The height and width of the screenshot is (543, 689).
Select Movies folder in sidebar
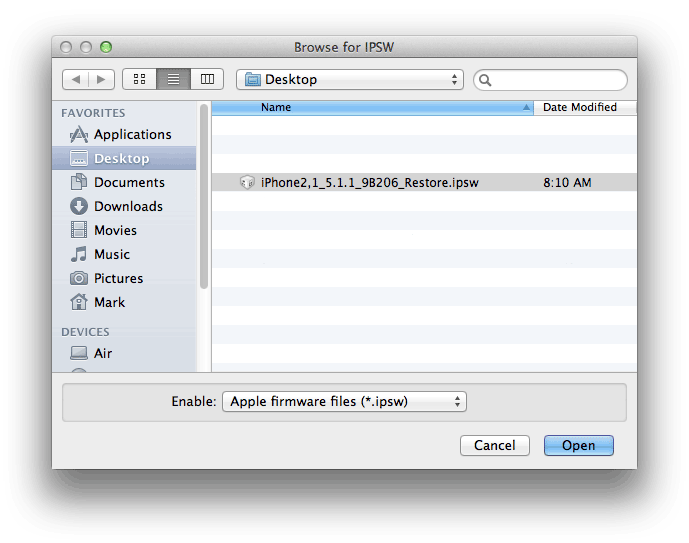(x=115, y=230)
